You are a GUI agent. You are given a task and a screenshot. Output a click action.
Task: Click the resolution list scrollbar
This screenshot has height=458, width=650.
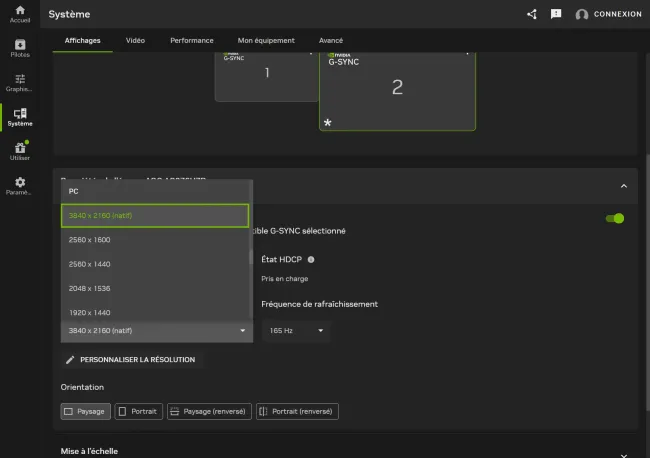point(251,257)
